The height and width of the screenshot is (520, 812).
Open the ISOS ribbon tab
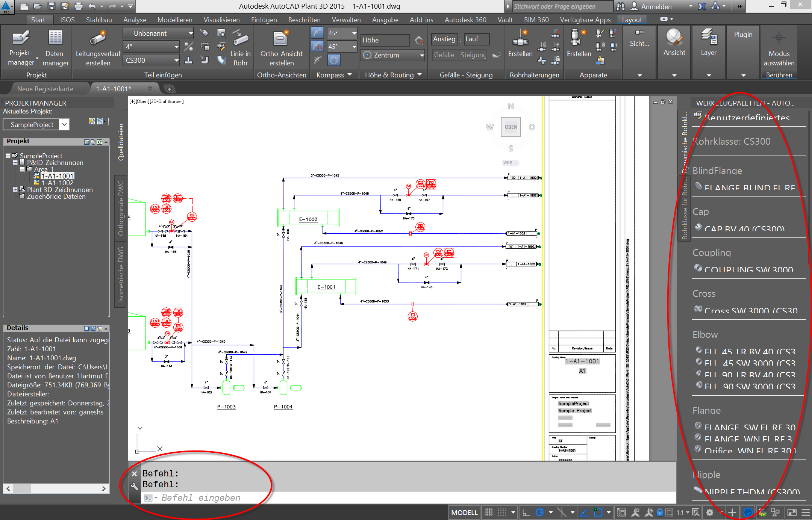click(x=67, y=20)
